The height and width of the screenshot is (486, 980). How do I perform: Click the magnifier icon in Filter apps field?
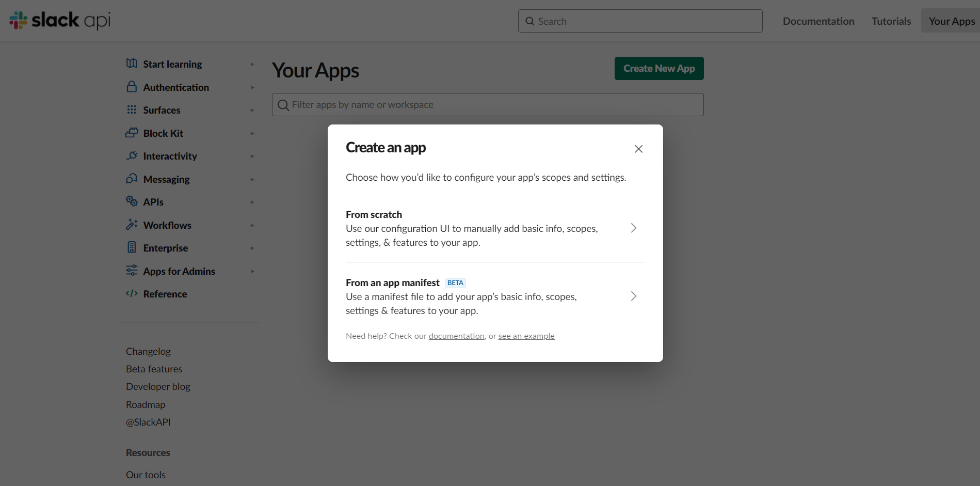tap(283, 105)
